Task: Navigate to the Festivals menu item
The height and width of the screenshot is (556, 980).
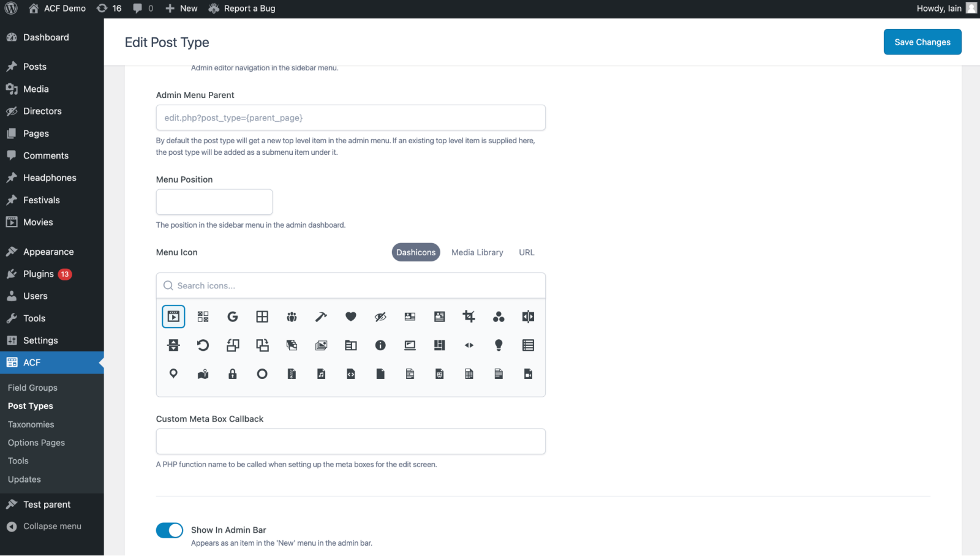Action: [x=41, y=200]
